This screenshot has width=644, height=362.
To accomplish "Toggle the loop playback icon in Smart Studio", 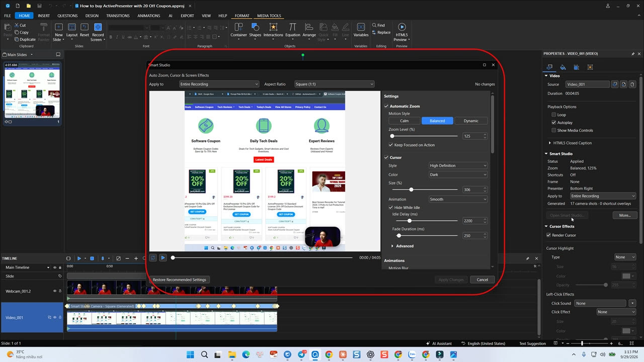I will click(x=153, y=258).
